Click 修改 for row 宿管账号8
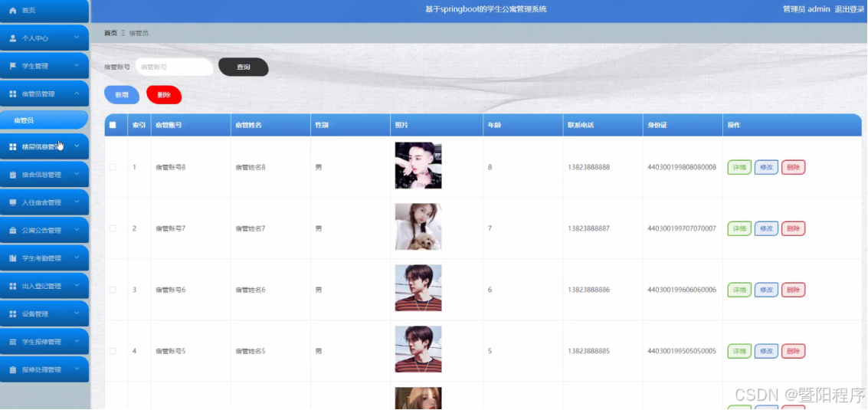Screen dimensions: 868x410 point(766,167)
